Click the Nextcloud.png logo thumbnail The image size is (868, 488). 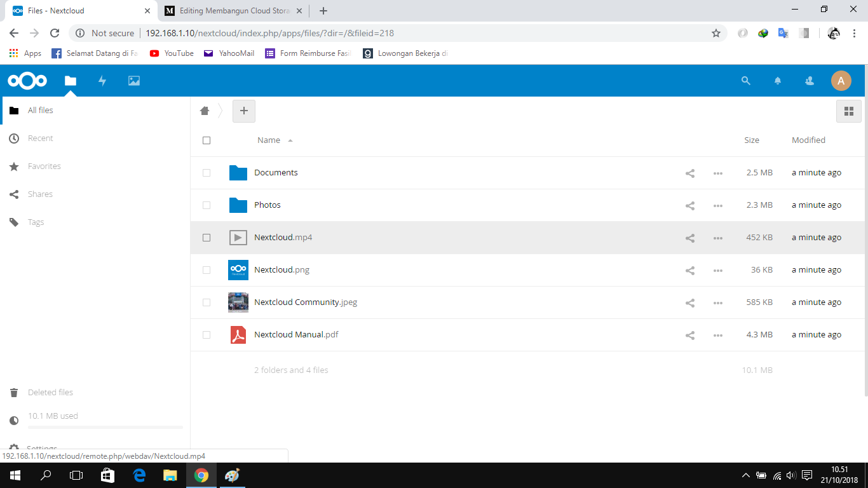click(238, 270)
